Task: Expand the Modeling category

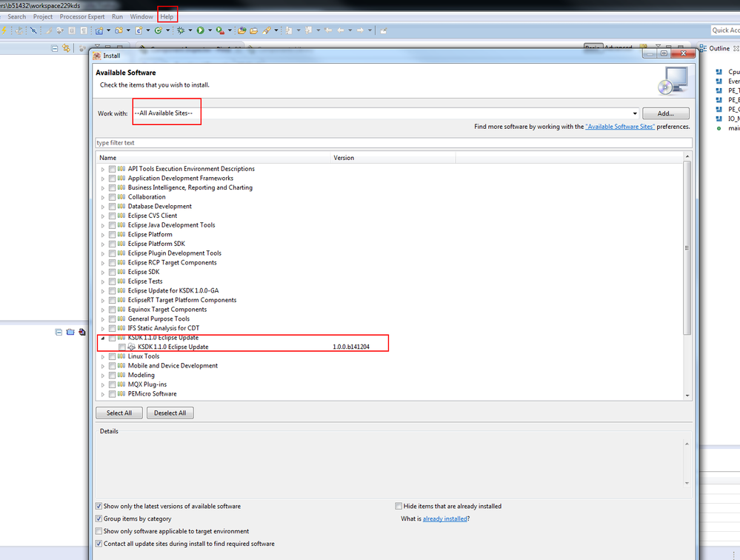Action: [102, 375]
